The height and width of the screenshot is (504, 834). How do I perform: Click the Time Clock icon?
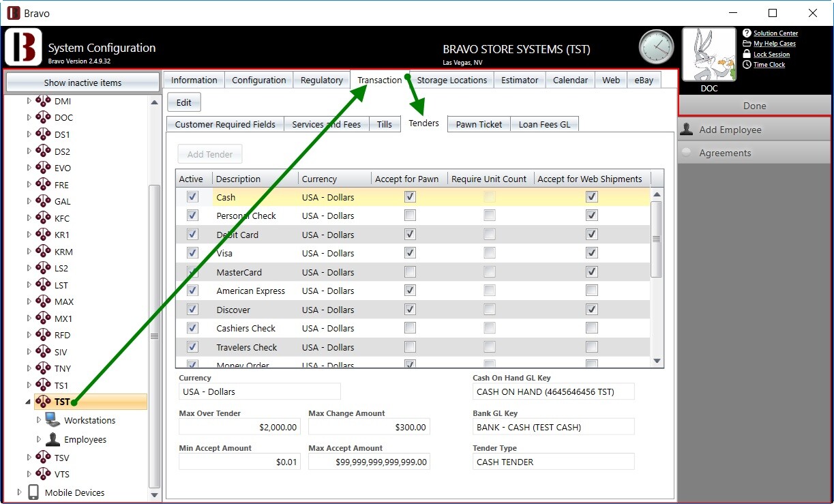click(x=747, y=64)
